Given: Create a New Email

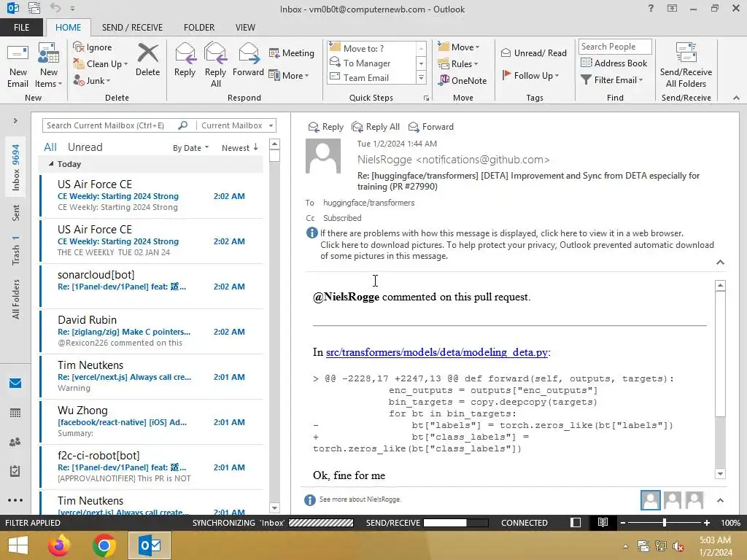Looking at the screenshot, I should (18, 66).
